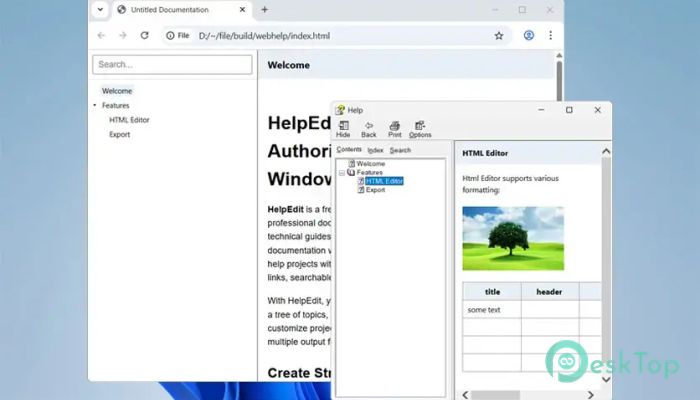Screen dimensions: 700x400
Task: Select Welcome topic in Help contents tree
Action: click(x=371, y=163)
